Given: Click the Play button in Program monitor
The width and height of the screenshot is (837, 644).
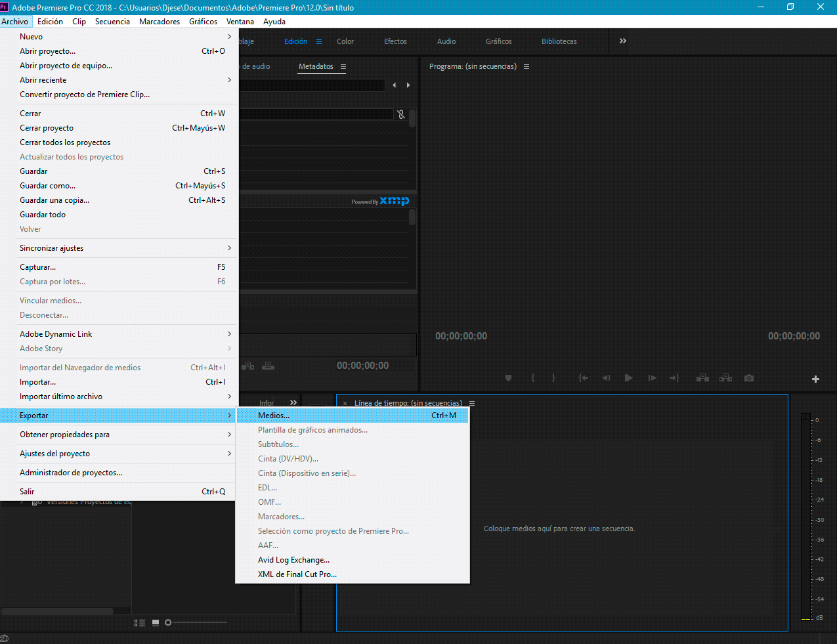Looking at the screenshot, I should click(x=629, y=378).
